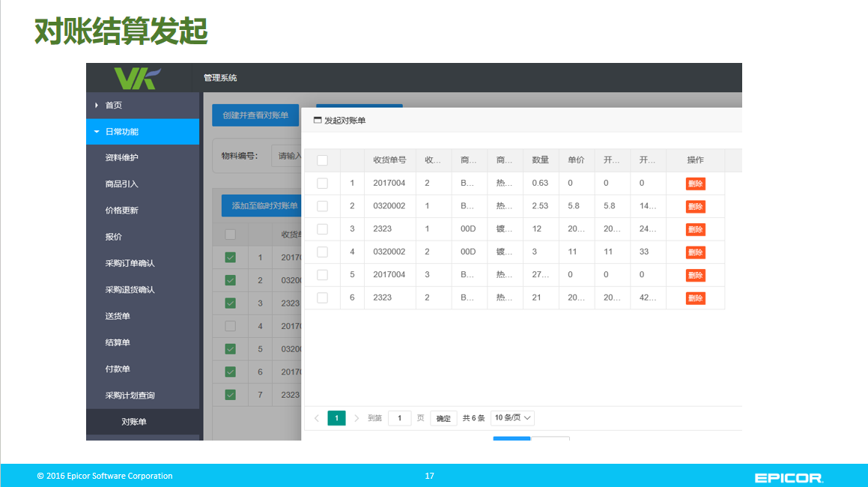Toggle background table header select-all checkbox
This screenshot has width=868, height=487.
[230, 235]
